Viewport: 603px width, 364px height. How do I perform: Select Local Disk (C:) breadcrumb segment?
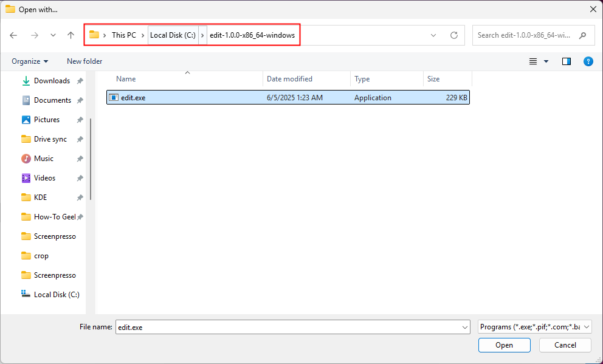pyautogui.click(x=173, y=35)
